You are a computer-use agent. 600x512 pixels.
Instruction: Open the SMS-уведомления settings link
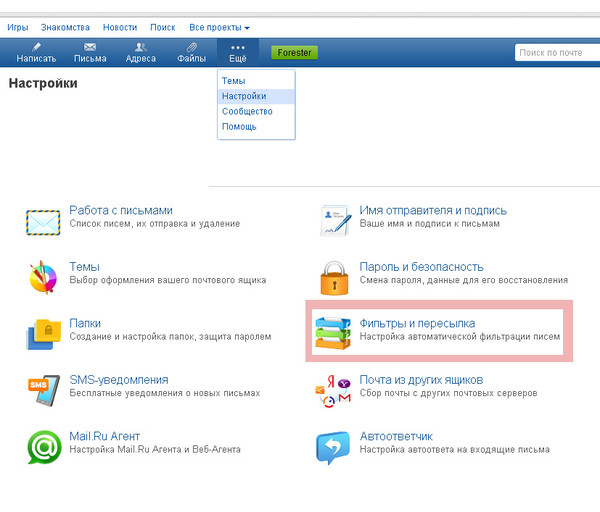119,380
